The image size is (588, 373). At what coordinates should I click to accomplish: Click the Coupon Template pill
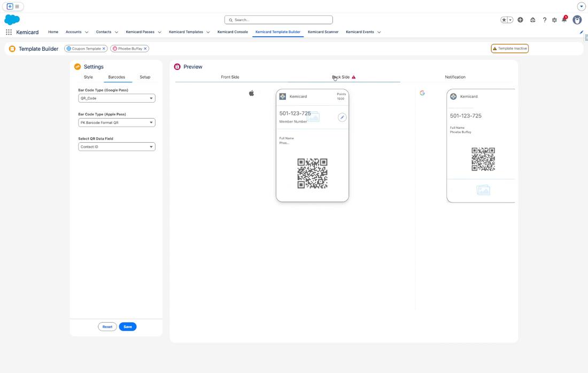[86, 49]
